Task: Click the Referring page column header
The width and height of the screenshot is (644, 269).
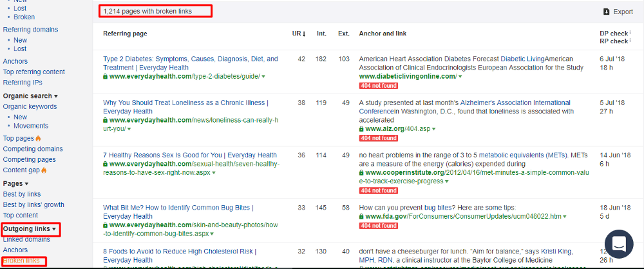Action: click(x=125, y=34)
